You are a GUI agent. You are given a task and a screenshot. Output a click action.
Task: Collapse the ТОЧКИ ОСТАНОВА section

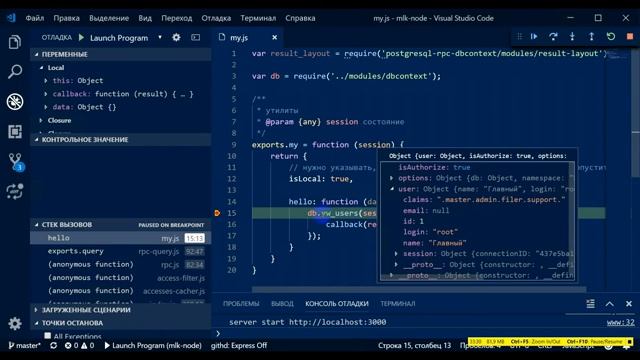click(x=37, y=323)
